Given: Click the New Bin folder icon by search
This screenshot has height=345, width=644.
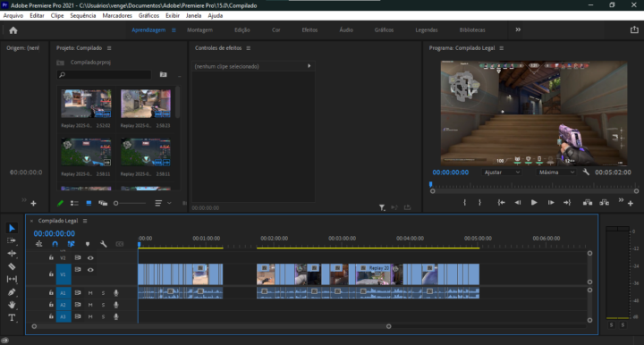Looking at the screenshot, I should pos(164,75).
